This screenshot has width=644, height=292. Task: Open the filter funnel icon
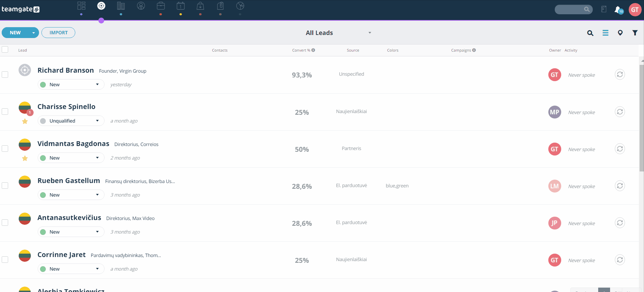click(x=635, y=33)
